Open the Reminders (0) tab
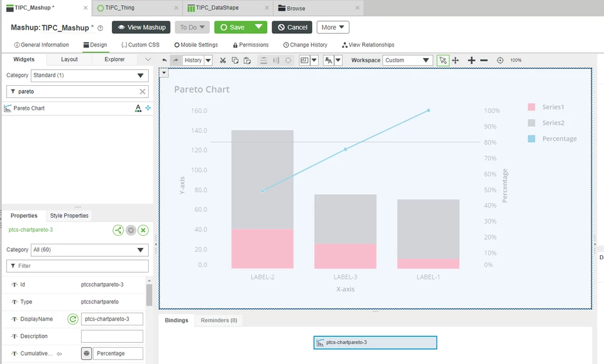Viewport: 604px width, 364px height. [x=219, y=320]
